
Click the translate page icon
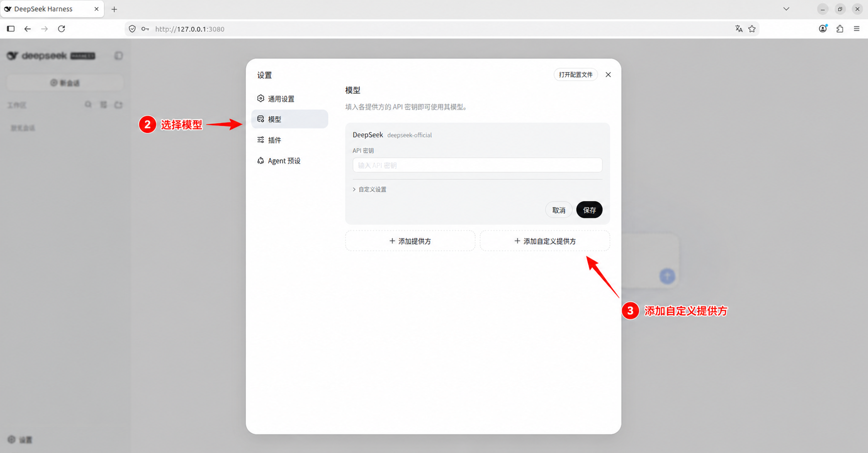coord(739,29)
